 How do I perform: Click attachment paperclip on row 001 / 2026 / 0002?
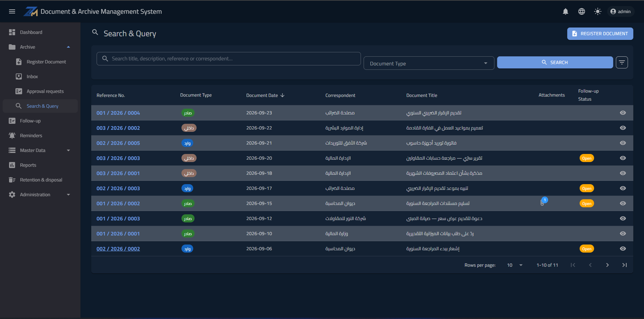(x=542, y=203)
